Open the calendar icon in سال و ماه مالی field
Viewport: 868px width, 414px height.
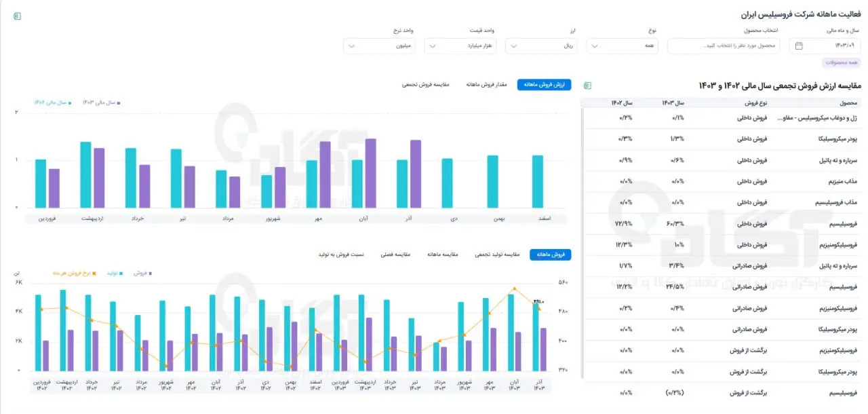(799, 45)
